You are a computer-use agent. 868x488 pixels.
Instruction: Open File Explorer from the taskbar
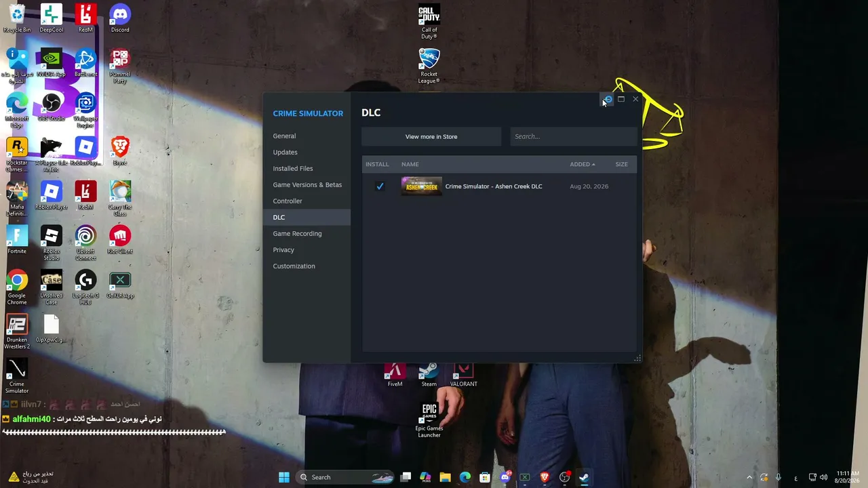coord(445,477)
